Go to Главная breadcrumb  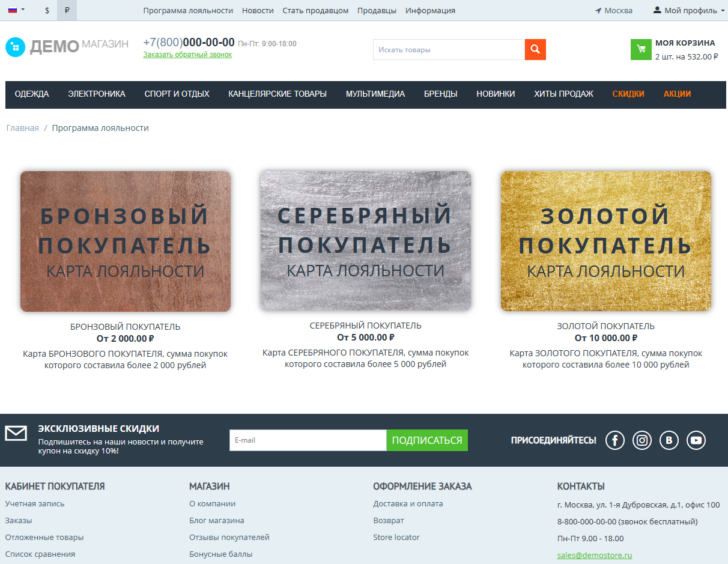coord(23,128)
